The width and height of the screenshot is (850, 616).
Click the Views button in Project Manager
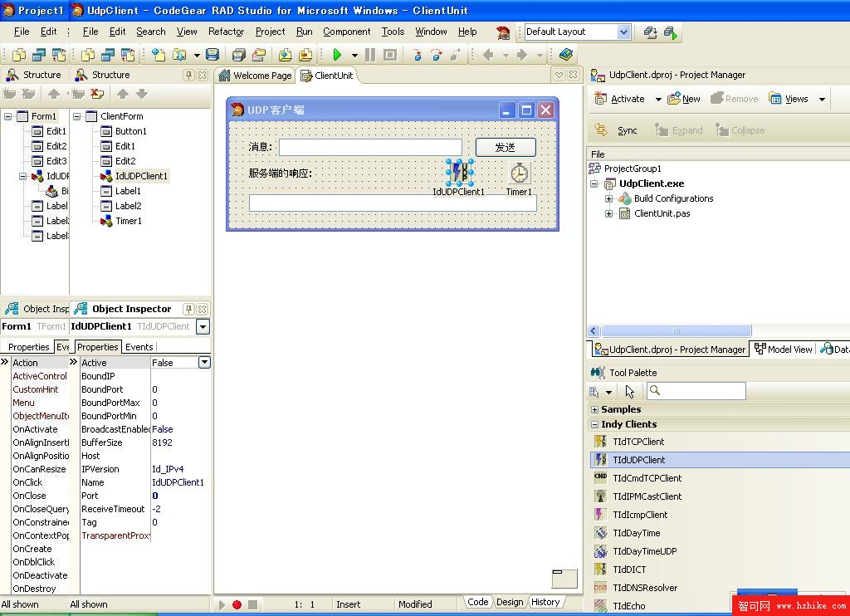(x=789, y=99)
